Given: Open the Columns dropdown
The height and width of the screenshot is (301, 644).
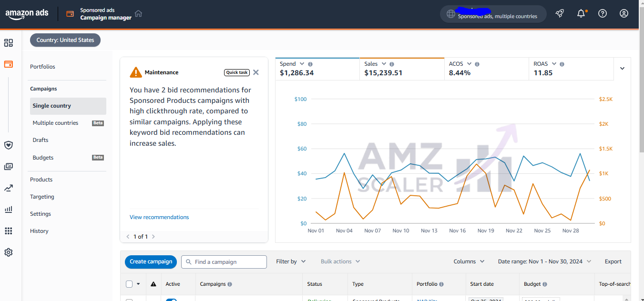Looking at the screenshot, I should tap(469, 261).
